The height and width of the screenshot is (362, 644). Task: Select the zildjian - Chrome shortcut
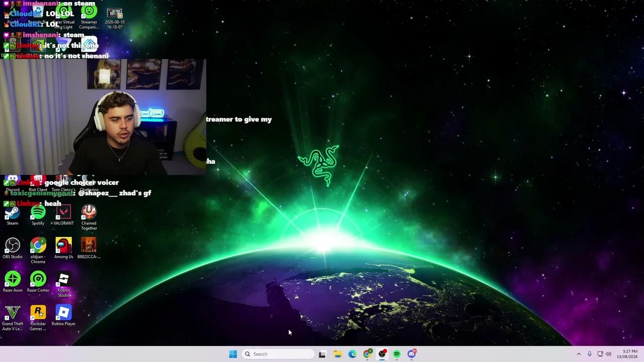coord(38,251)
